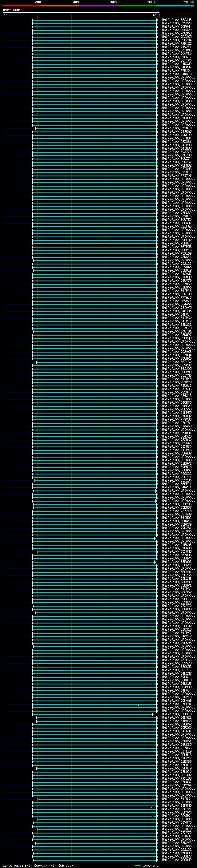Click the red 20% identity legend segment

click(x=22, y=6)
